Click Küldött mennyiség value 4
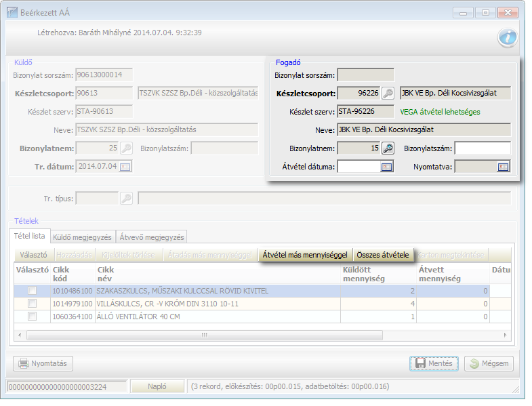Viewport: 532px width, 406px height. pos(379,304)
